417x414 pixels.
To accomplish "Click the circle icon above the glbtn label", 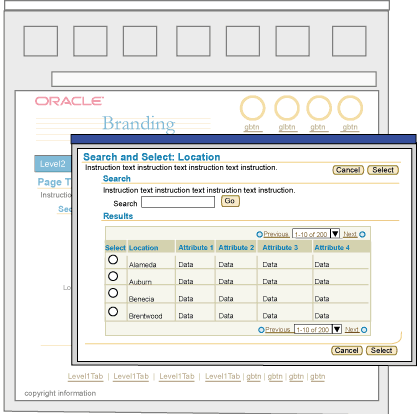I will coord(287,108).
